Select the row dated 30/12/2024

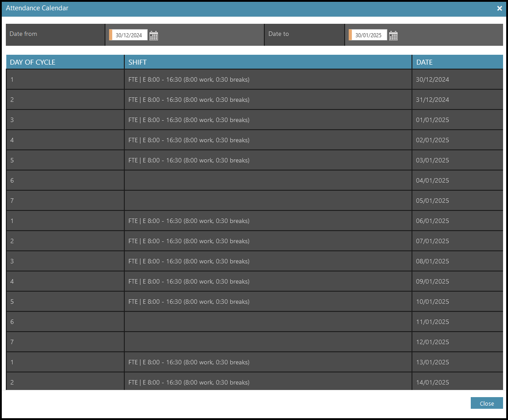pyautogui.click(x=188, y=80)
